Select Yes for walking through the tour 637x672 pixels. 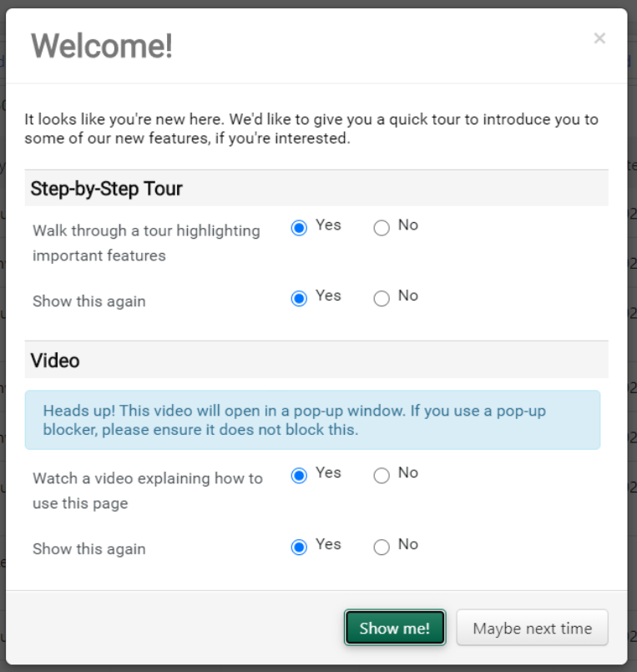(x=299, y=228)
